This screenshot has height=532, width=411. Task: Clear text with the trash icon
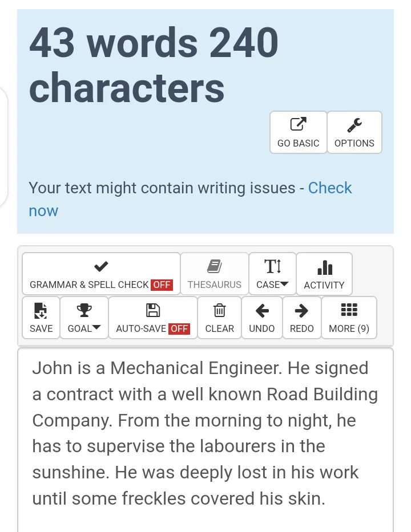click(x=220, y=310)
